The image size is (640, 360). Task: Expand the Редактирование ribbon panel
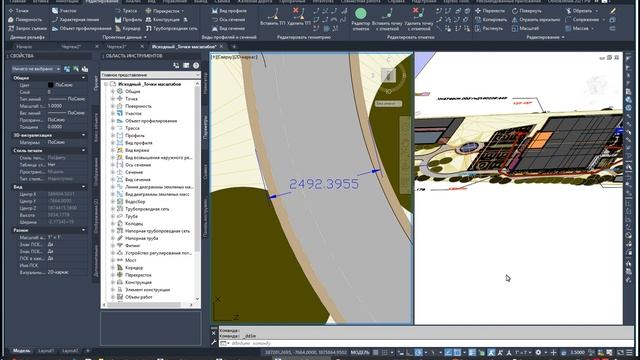[x=545, y=37]
